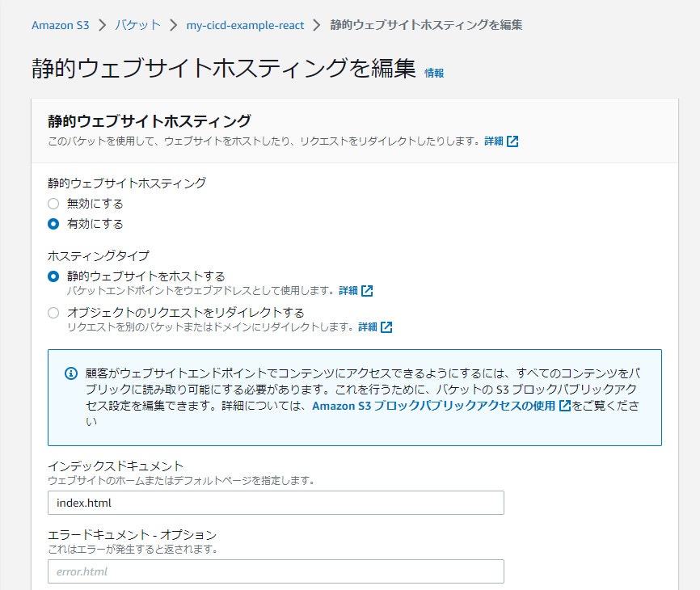Click the インデックスドキュメント label
The height and width of the screenshot is (590, 700).
[116, 466]
